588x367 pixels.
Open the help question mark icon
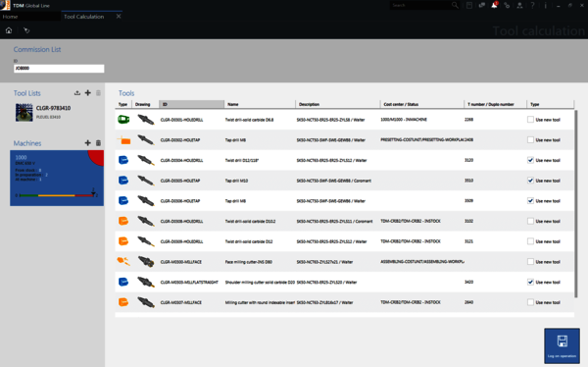[532, 5]
